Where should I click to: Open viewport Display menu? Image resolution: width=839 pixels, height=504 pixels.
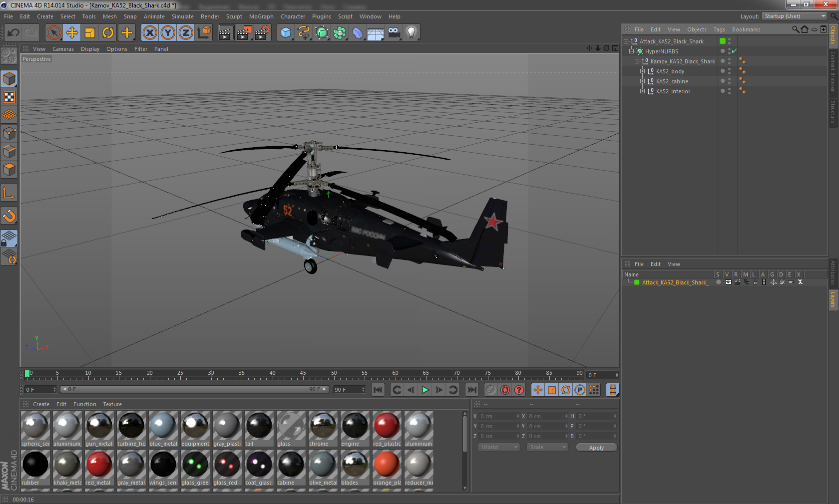[90, 49]
